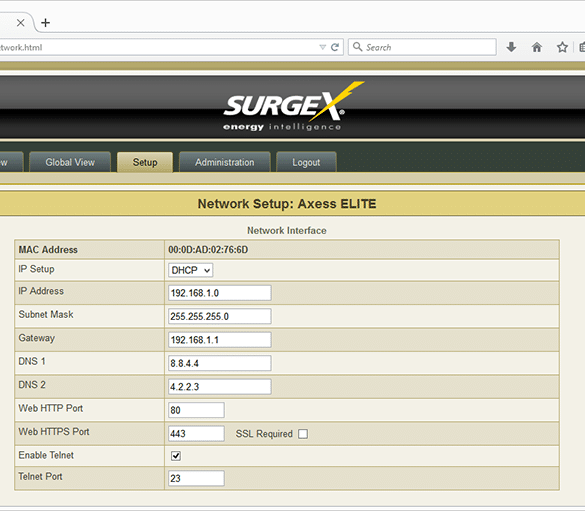585x511 pixels.
Task: Edit the Web HTTP Port field
Action: point(196,410)
